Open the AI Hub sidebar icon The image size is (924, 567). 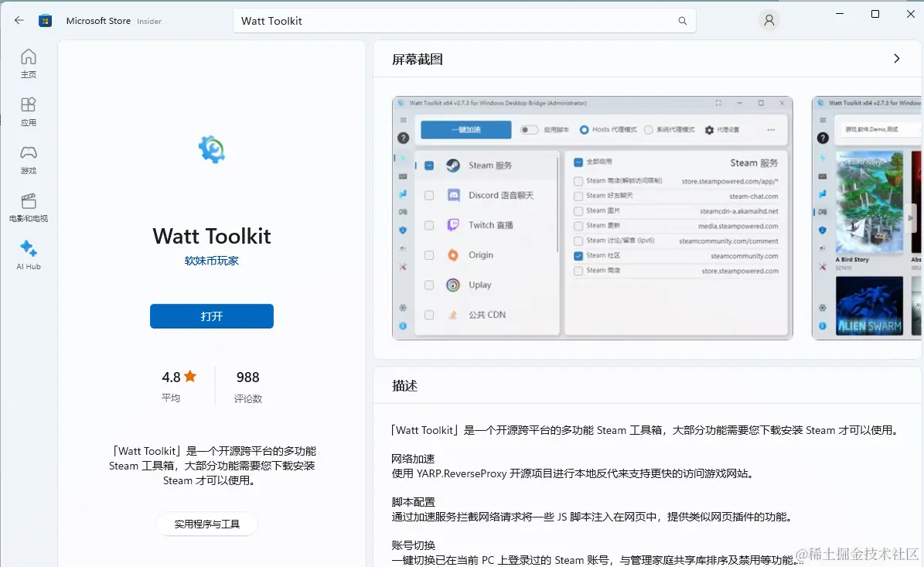(x=29, y=255)
